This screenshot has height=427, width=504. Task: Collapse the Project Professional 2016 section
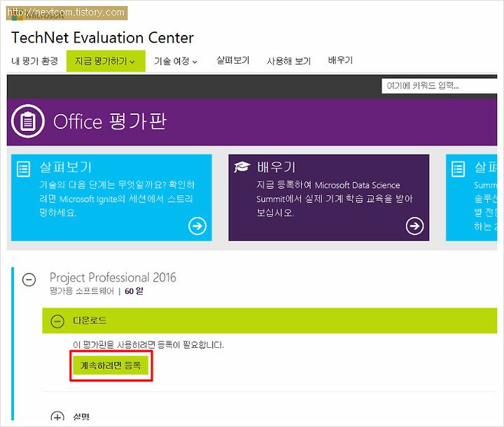tap(29, 279)
